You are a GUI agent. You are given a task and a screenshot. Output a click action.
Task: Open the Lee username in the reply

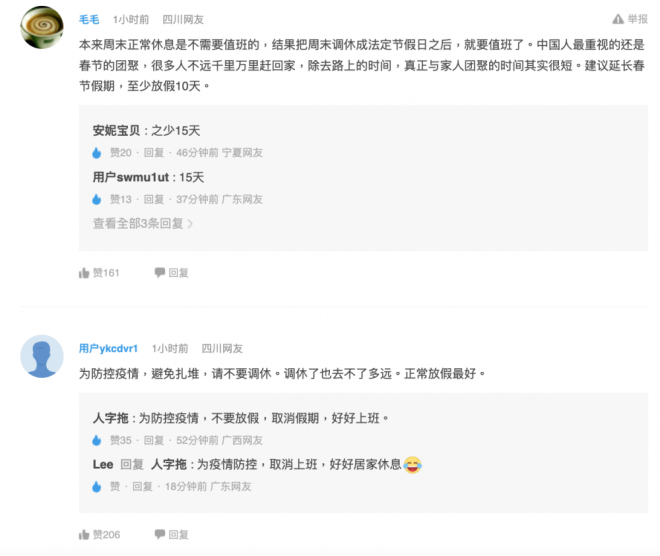(103, 464)
